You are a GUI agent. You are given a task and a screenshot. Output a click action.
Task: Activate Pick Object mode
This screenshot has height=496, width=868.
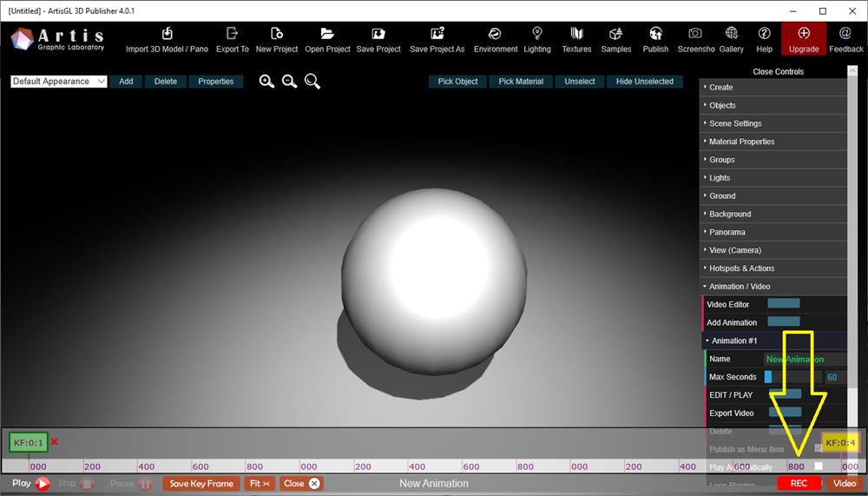tap(457, 82)
